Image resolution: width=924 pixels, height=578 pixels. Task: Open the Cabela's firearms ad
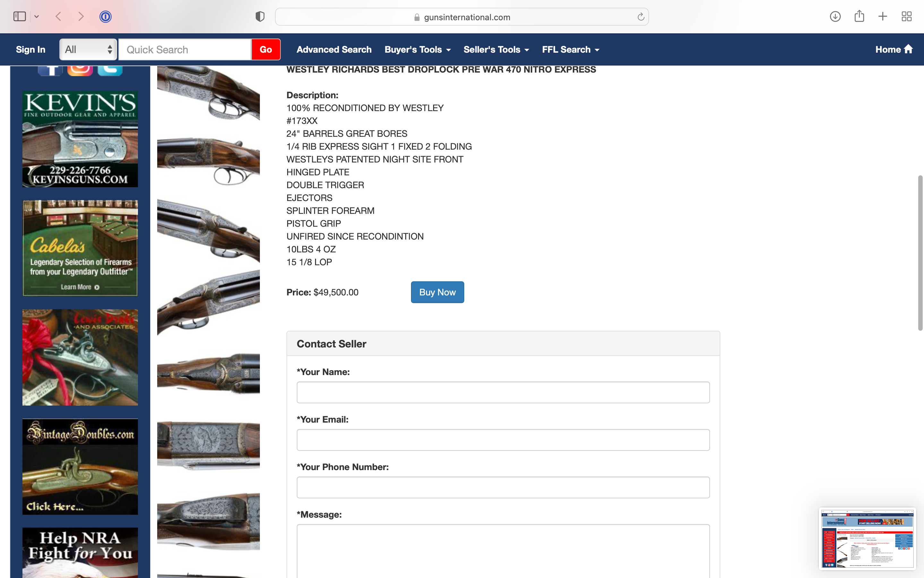pyautogui.click(x=80, y=248)
